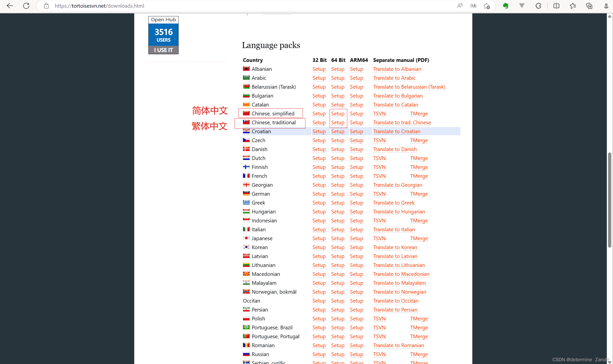613x364 pixels.
Task: Click the browser Back arrow
Action: coord(10,6)
